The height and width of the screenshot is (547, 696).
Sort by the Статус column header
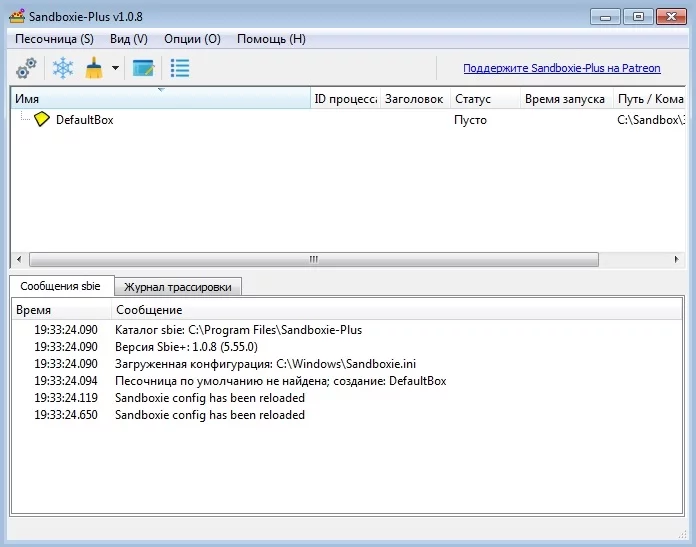(485, 98)
